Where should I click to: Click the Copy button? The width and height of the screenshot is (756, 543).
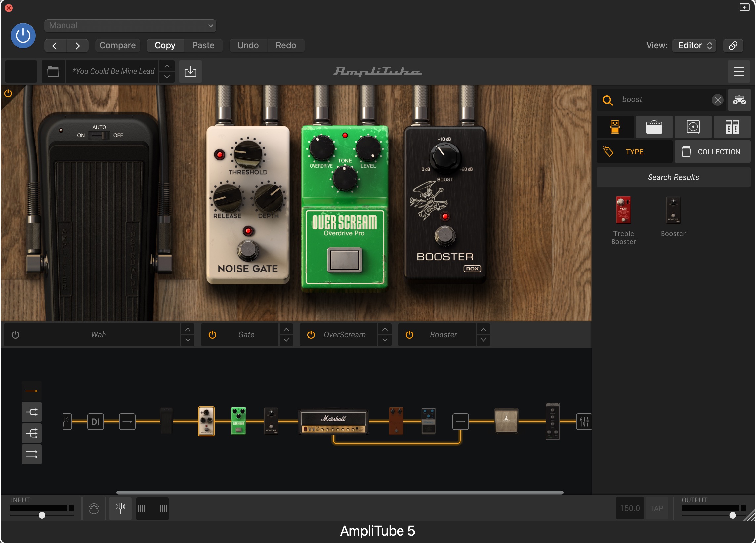coord(165,45)
